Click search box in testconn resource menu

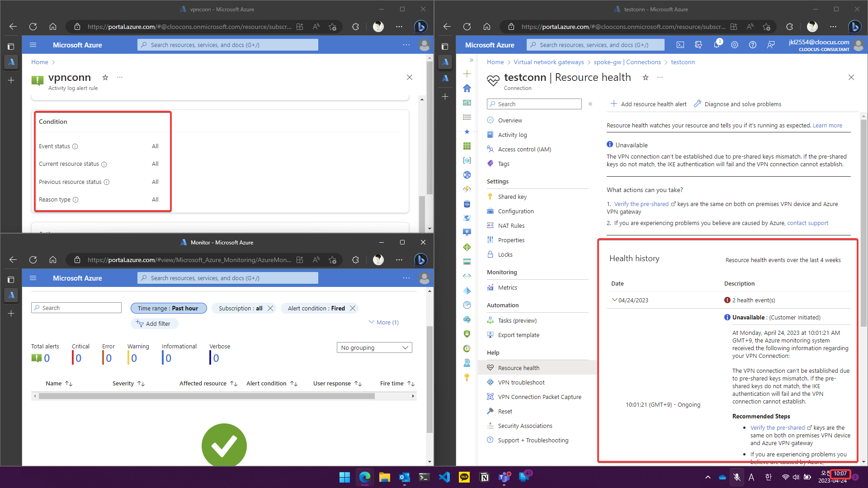tap(534, 104)
